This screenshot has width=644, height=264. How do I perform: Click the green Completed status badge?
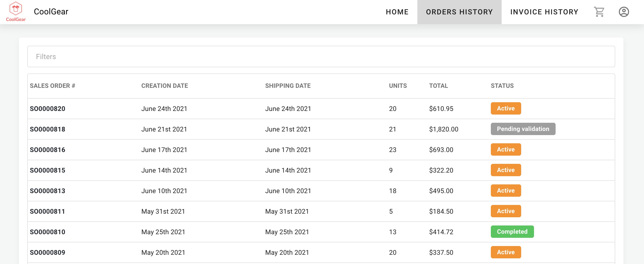(512, 232)
